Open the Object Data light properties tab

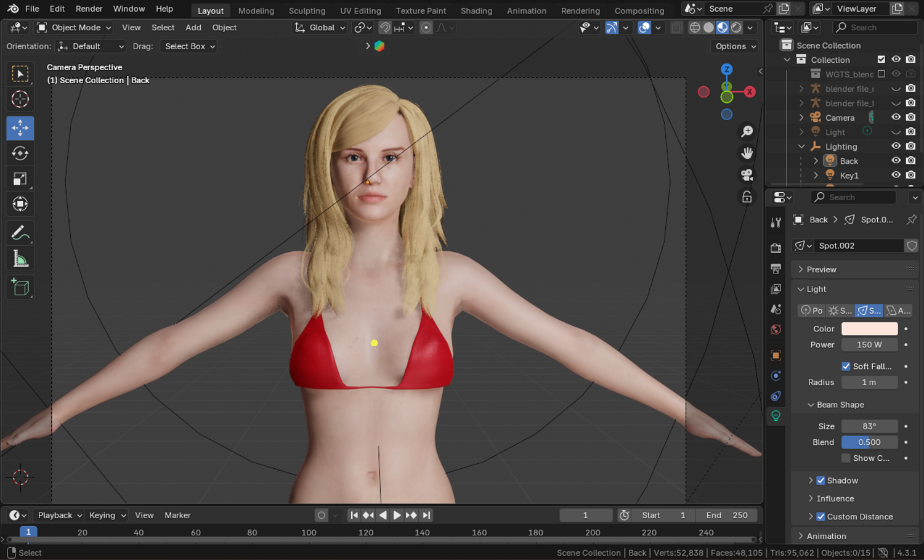click(776, 416)
